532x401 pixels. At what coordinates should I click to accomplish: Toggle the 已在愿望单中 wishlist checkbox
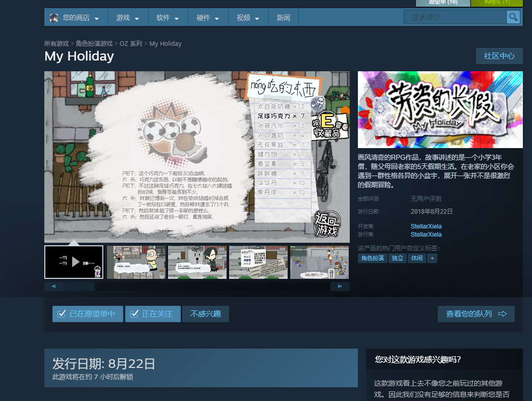[x=62, y=314]
